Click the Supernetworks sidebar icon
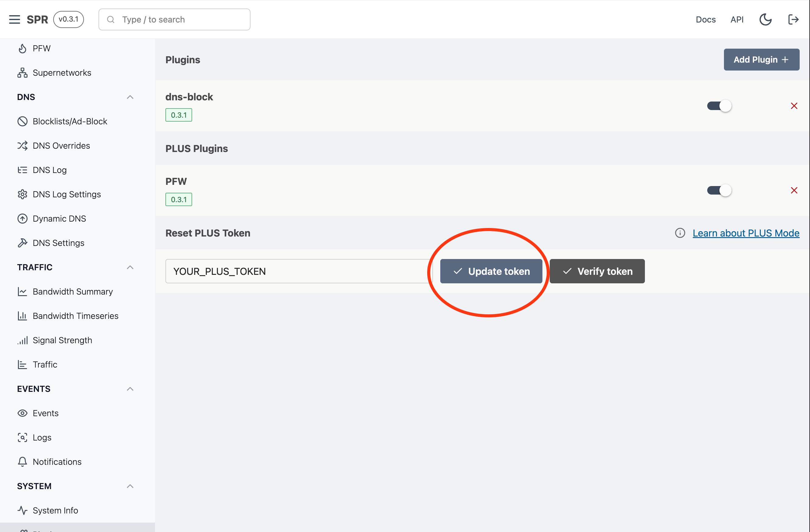 click(22, 72)
